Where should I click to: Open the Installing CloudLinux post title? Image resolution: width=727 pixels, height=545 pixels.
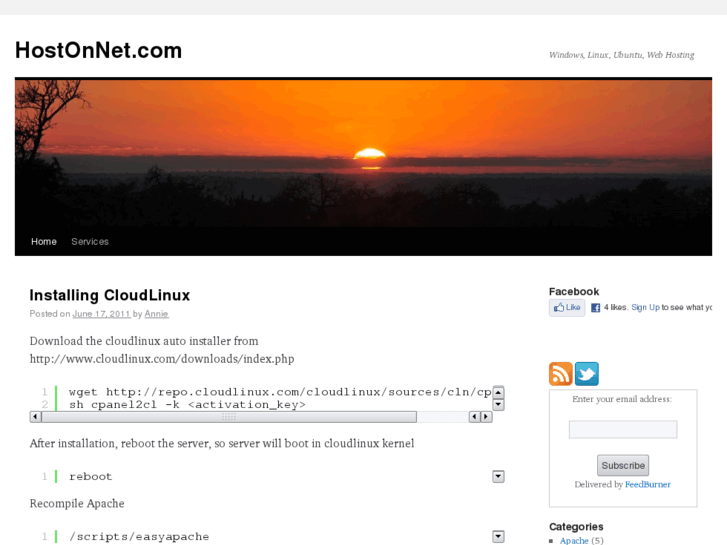click(x=109, y=295)
